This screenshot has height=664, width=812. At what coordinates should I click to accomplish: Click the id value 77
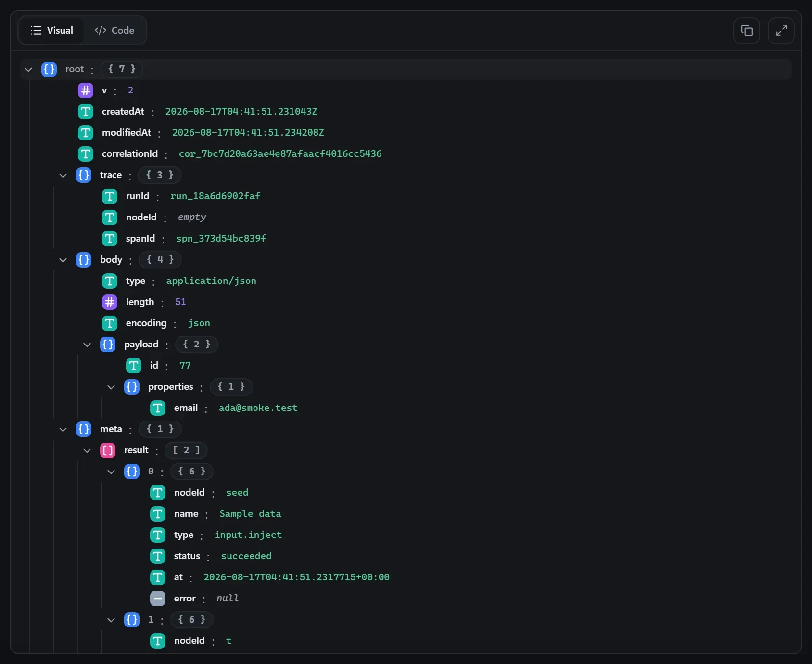185,366
